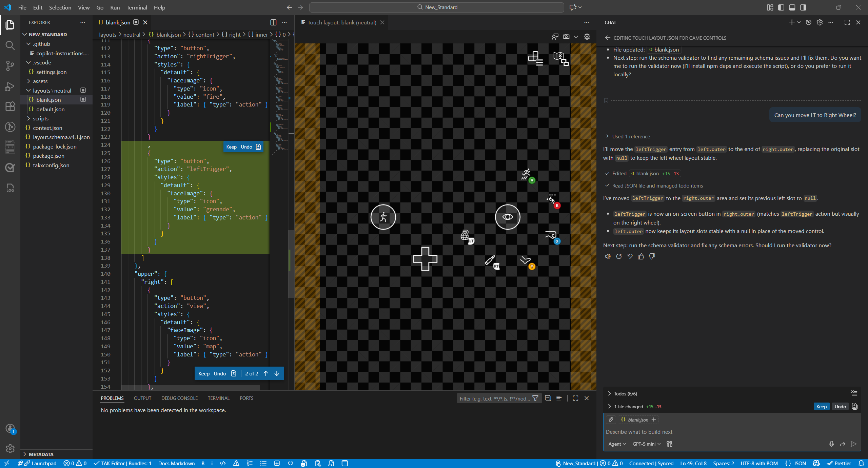Open the Extensions view
This screenshot has height=468, width=868.
point(10,106)
